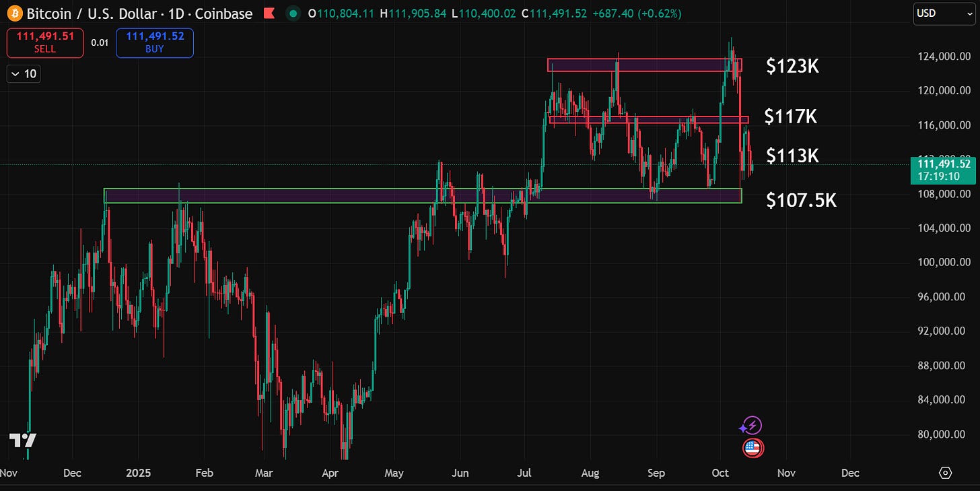The width and height of the screenshot is (980, 491).
Task: Click the 124,000.00 price axis label
Action: (944, 57)
